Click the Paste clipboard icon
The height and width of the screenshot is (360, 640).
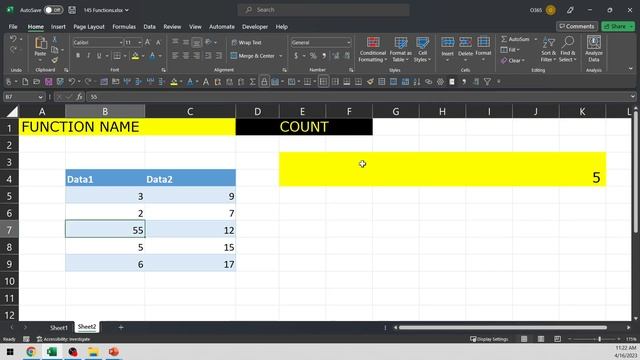40,43
